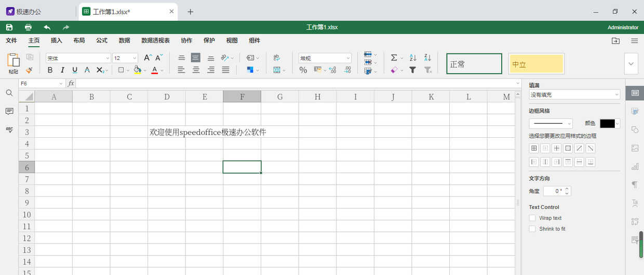Click the print icon in the green title bar
The height and width of the screenshot is (275, 644).
(x=28, y=27)
